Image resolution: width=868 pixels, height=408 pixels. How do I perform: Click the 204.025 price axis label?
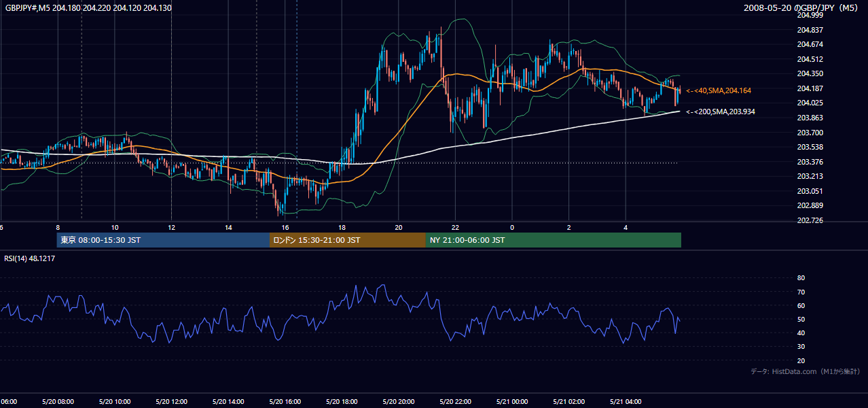pyautogui.click(x=810, y=103)
